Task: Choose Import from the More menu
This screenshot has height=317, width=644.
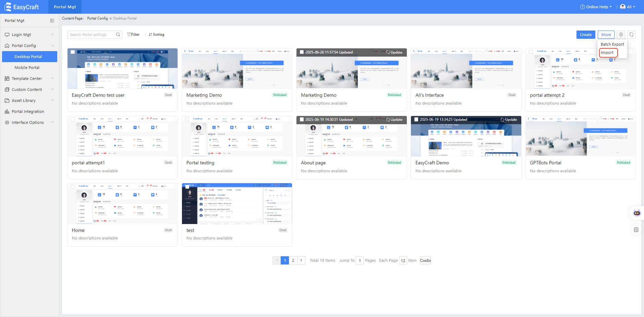Action: click(607, 52)
